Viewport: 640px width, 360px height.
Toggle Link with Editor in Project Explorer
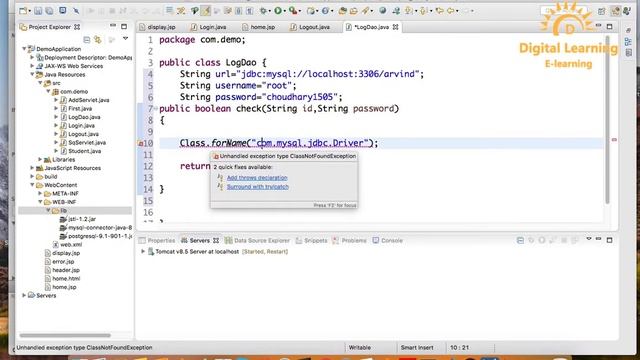(98, 40)
